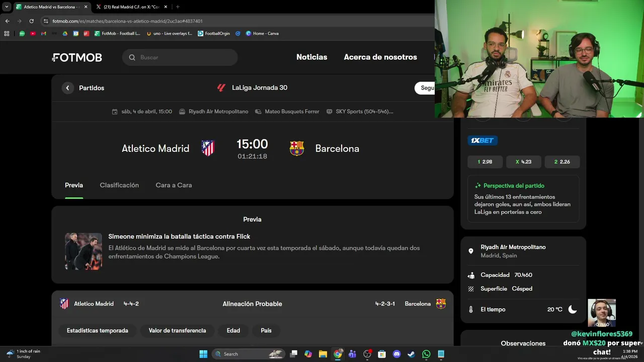The image size is (644, 362).
Task: Click the FotMob logo
Action: click(x=77, y=57)
